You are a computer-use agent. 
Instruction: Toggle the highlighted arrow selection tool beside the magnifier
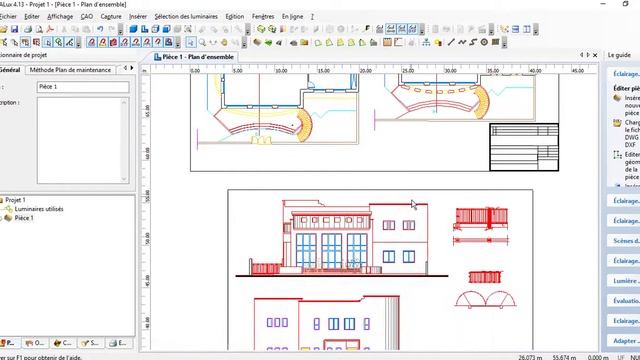click(191, 42)
